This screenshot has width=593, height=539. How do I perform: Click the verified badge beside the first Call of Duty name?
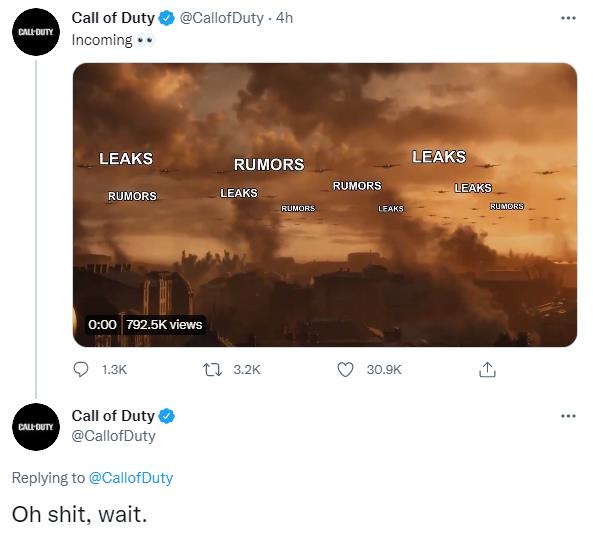pos(166,18)
